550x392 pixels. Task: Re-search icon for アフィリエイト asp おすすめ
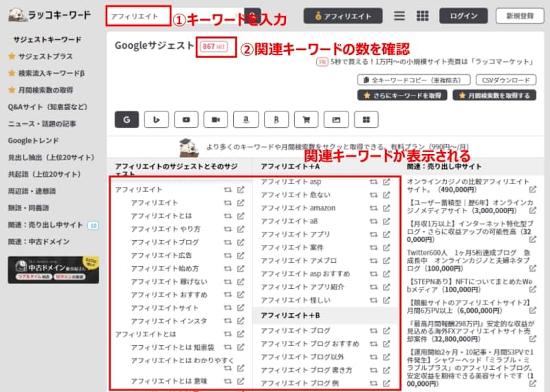(x=373, y=274)
